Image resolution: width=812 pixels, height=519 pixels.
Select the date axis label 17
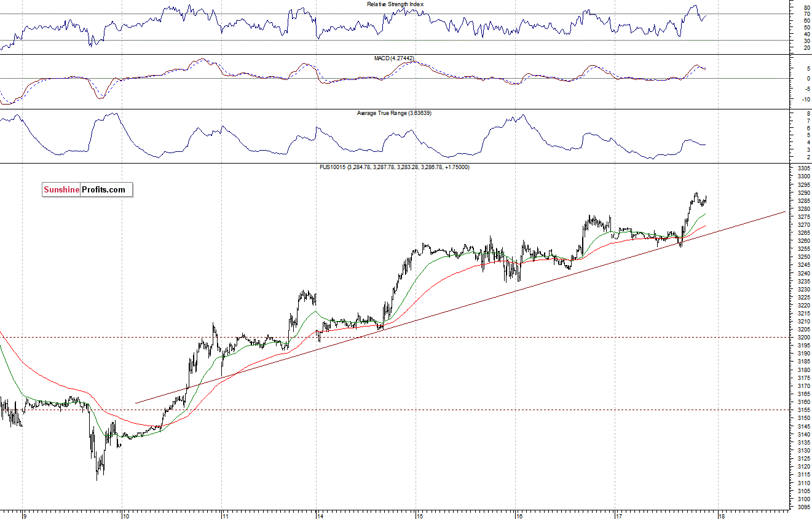619,516
